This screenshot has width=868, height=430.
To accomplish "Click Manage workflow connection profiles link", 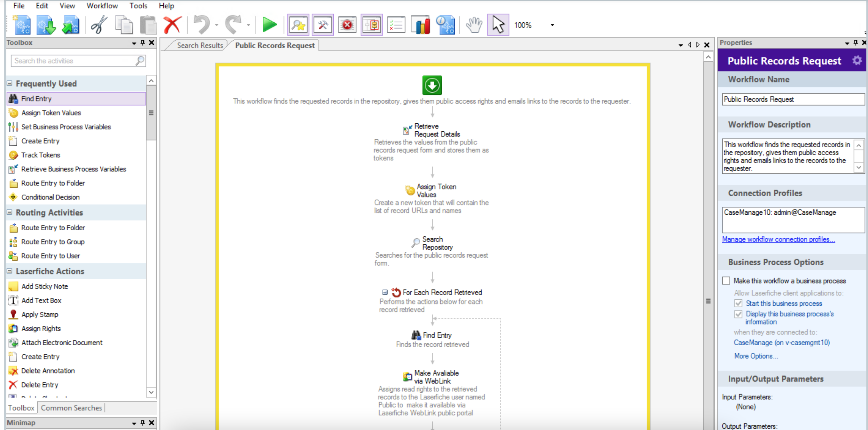I will click(778, 239).
